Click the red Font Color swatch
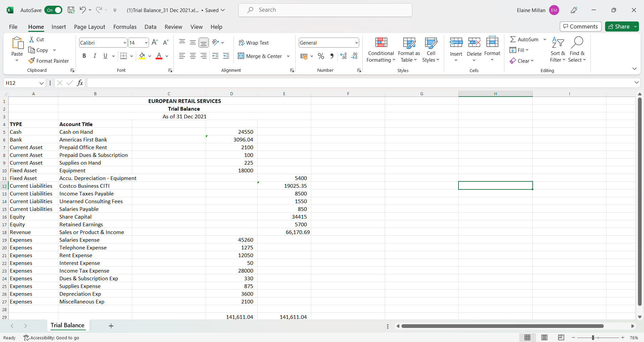This screenshot has width=644, height=342. pyautogui.click(x=159, y=56)
